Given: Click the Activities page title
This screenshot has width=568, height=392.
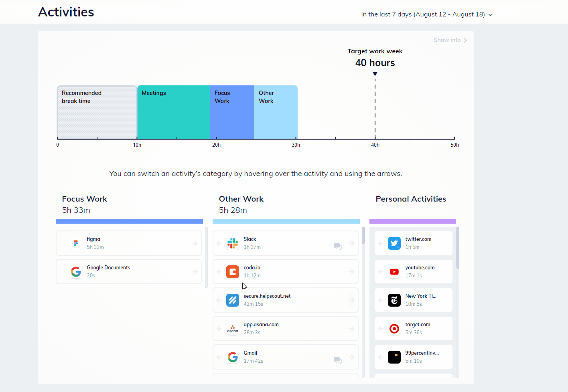Looking at the screenshot, I should 66,12.
